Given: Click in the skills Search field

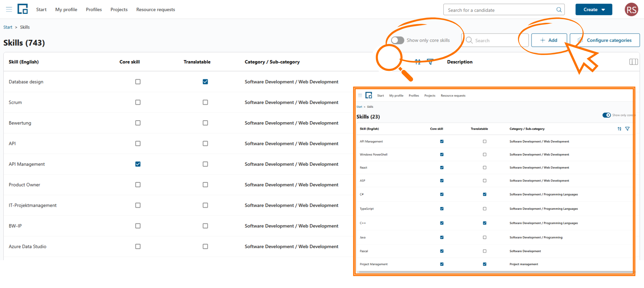Looking at the screenshot, I should [495, 40].
